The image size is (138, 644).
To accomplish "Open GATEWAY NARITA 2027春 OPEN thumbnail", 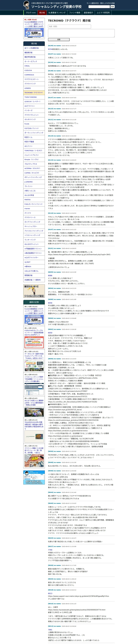I will (34, 412).
